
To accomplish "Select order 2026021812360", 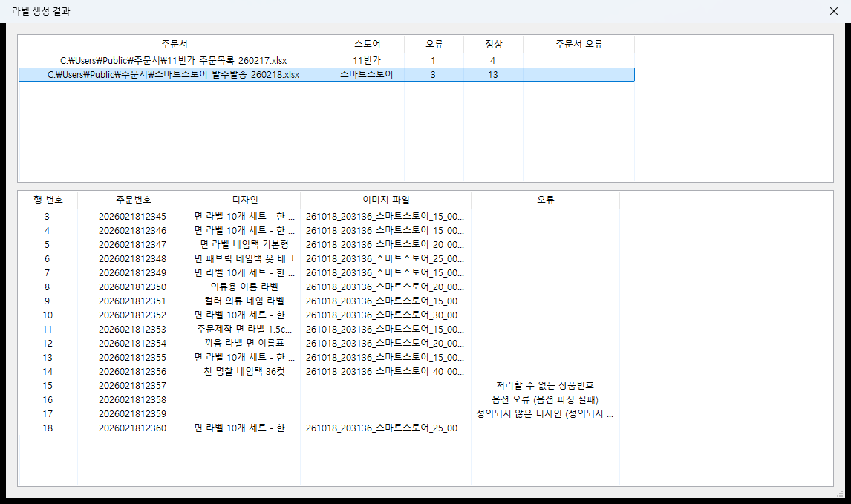I will point(132,428).
